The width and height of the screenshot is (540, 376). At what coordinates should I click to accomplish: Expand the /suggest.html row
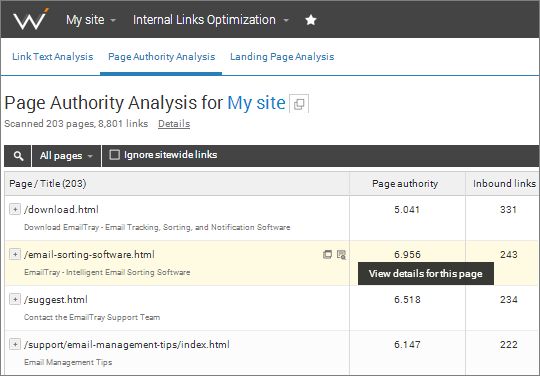click(15, 299)
